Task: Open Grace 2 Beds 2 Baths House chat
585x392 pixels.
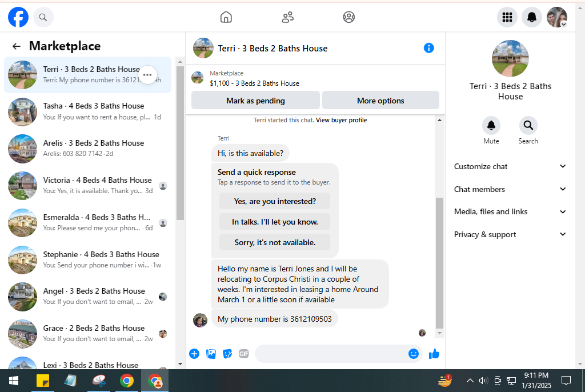Action: click(87, 333)
